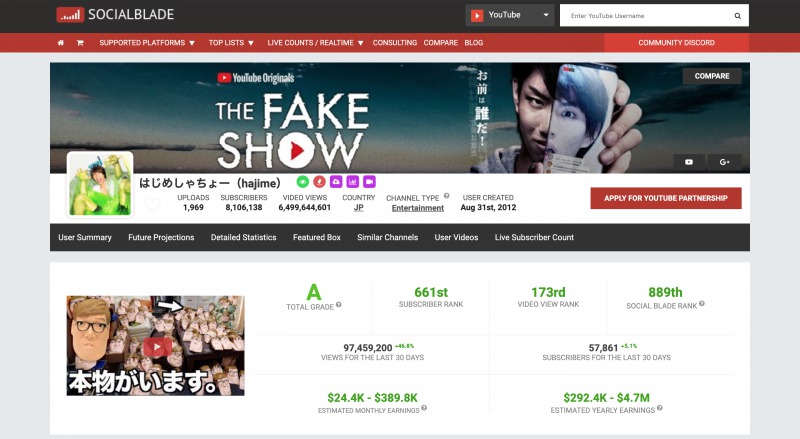Play the featured video thumbnail

tap(156, 346)
